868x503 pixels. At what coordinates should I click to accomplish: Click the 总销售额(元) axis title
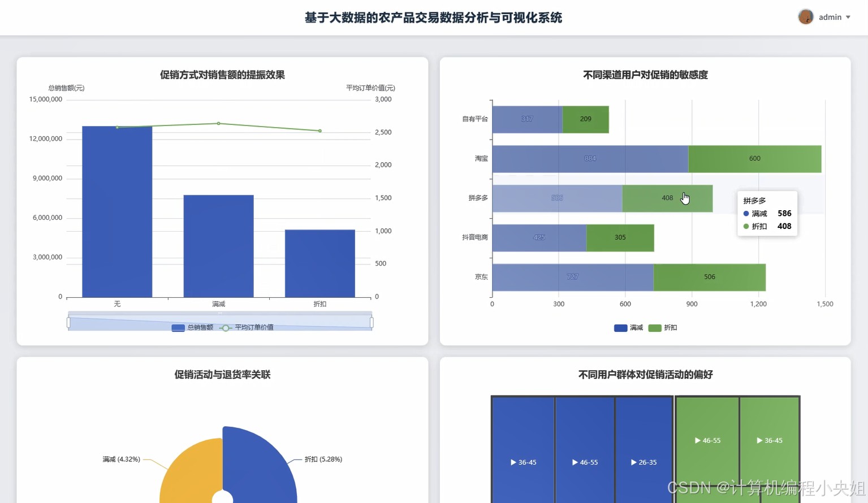(66, 88)
